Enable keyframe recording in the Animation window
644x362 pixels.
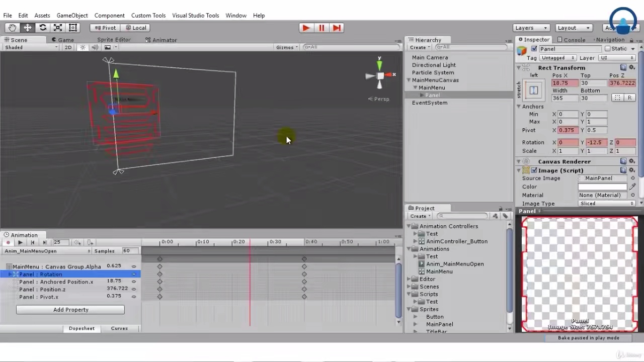click(8, 242)
